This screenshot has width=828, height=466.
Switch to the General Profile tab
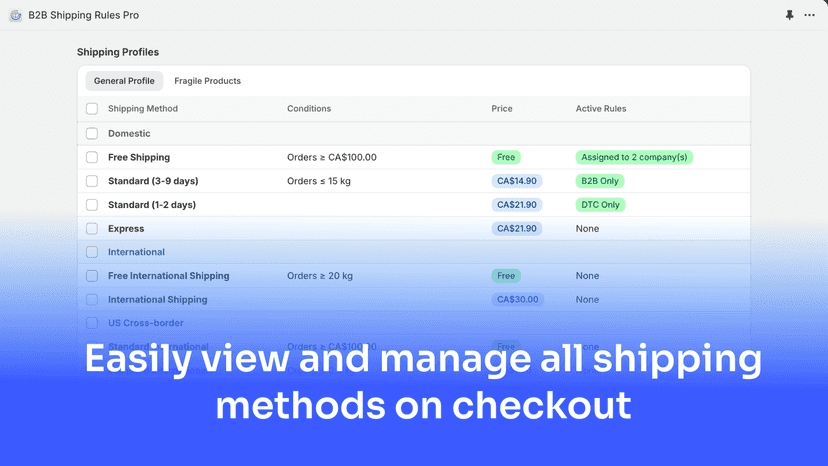124,81
